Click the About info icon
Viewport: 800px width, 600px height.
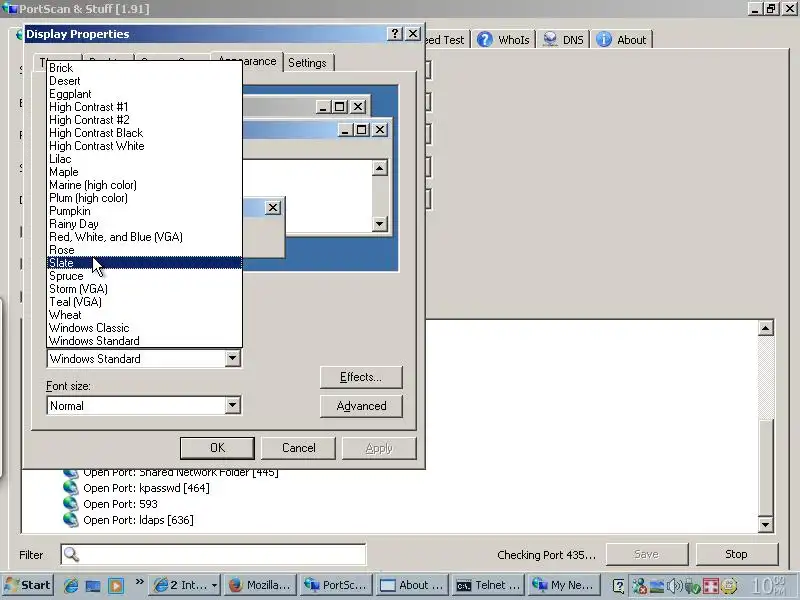point(604,40)
